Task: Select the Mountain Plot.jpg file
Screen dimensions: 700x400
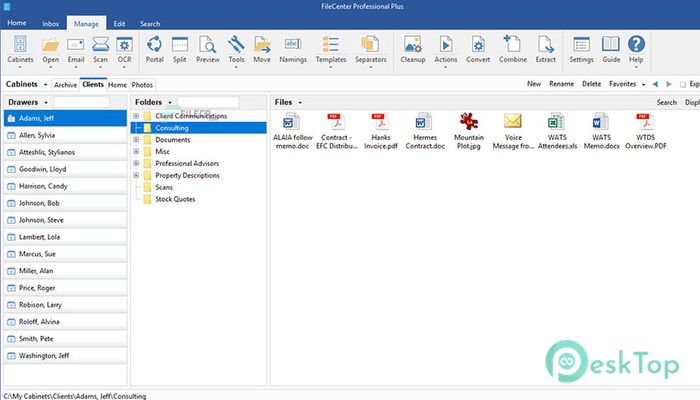Action: 469,131
